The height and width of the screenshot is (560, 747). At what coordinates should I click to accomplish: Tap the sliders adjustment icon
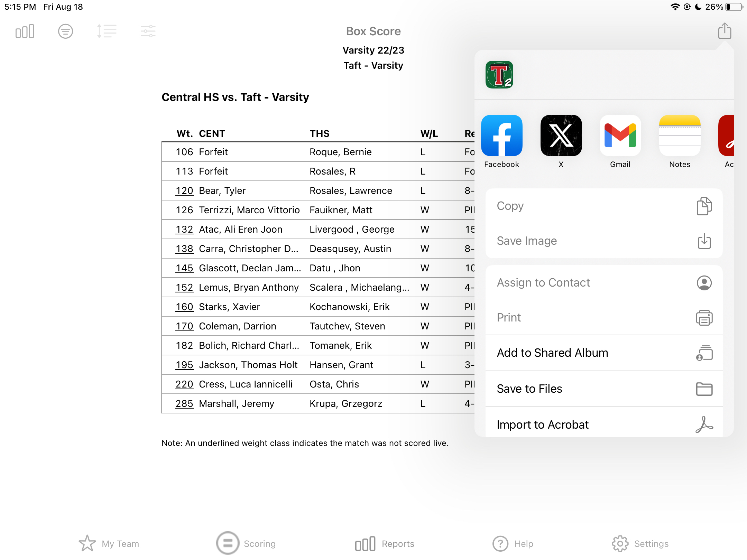(148, 31)
